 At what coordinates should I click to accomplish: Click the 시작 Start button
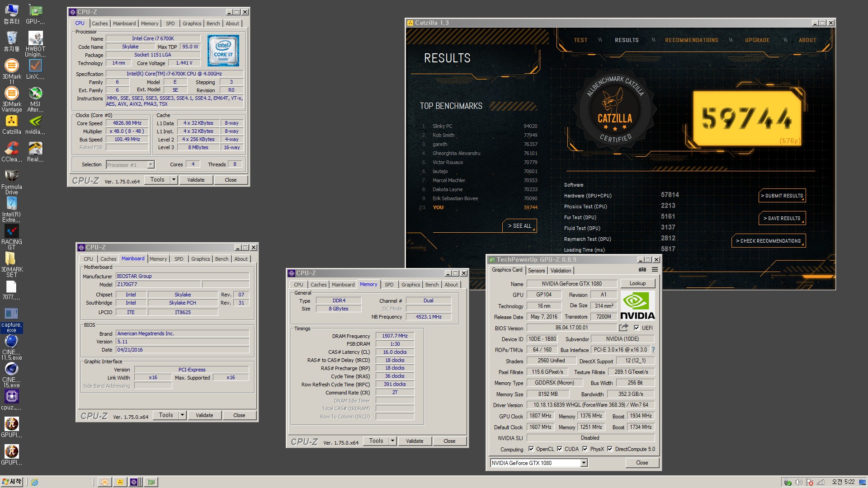pos(12,482)
